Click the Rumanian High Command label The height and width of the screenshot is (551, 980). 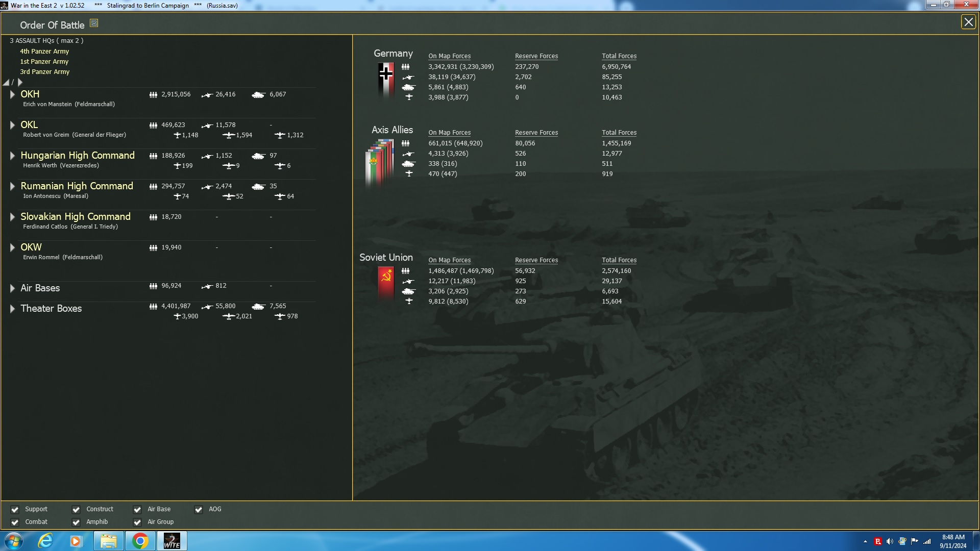(77, 186)
